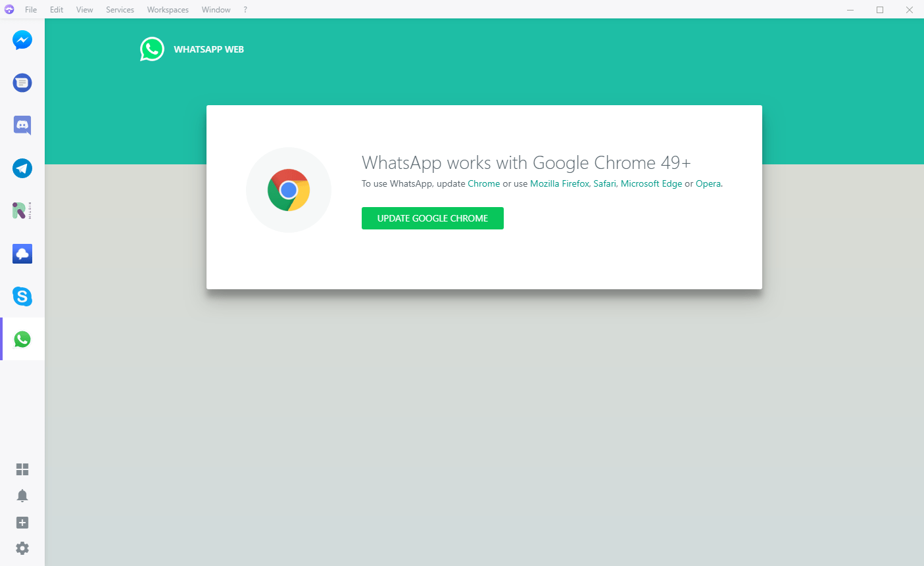The image size is (924, 566).
Task: Open the File menu
Action: pyautogui.click(x=31, y=10)
